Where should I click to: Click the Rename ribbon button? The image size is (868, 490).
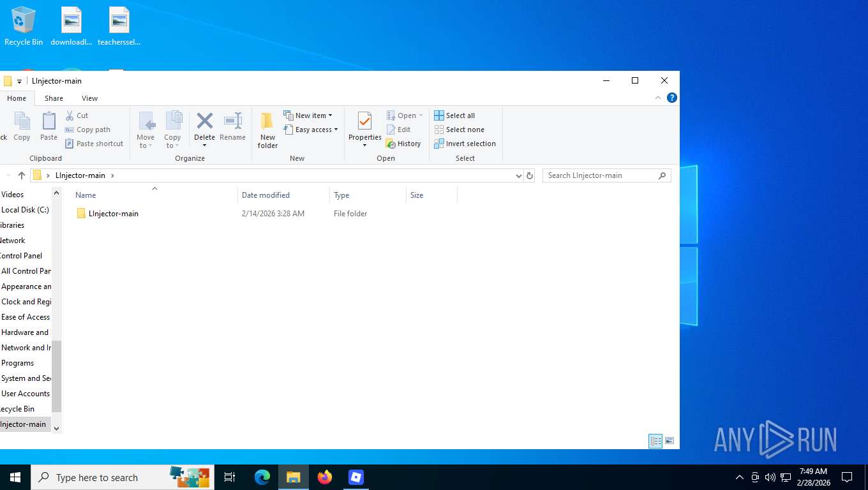click(232, 126)
